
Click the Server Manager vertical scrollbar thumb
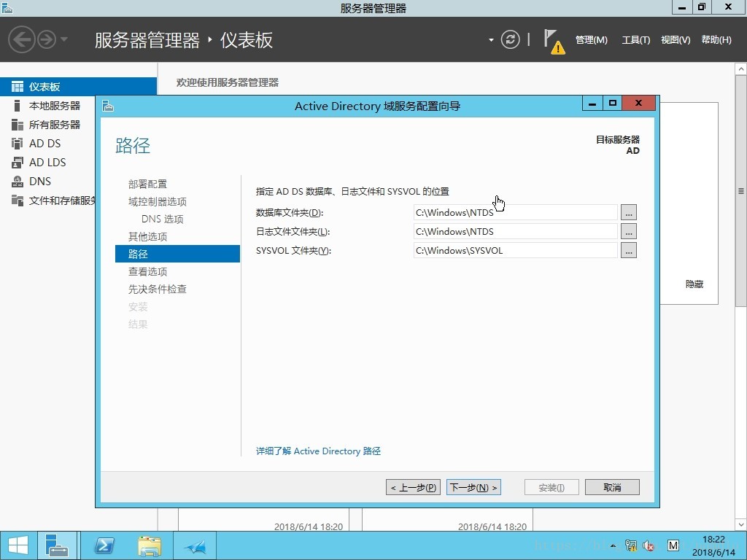pos(741,191)
